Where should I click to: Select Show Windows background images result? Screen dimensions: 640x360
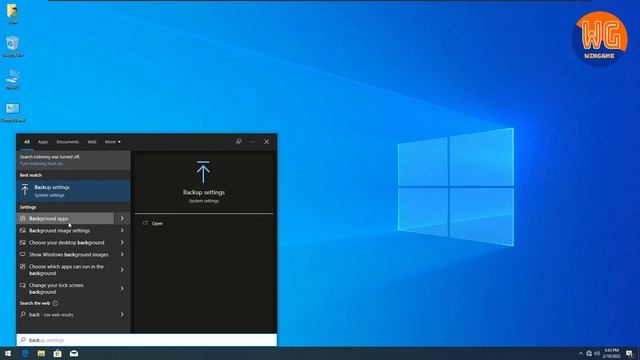[65, 254]
